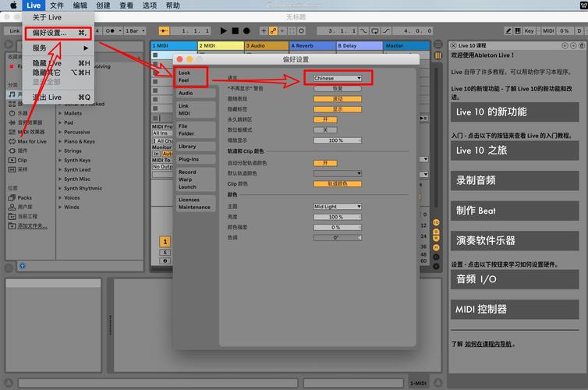Open the Instruments category clock icon
Viewport: 588px width, 390px height.
[18, 113]
